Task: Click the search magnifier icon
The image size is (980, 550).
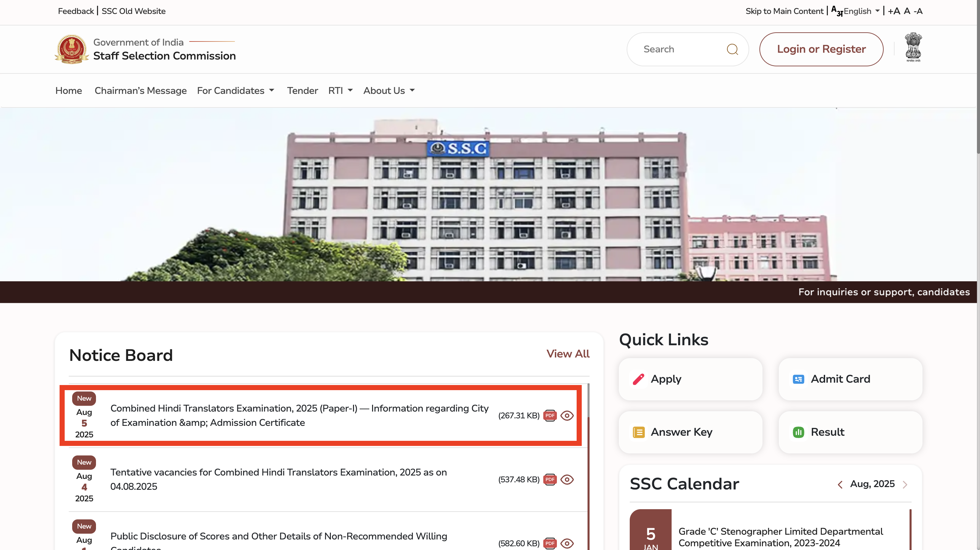Action: pyautogui.click(x=732, y=49)
